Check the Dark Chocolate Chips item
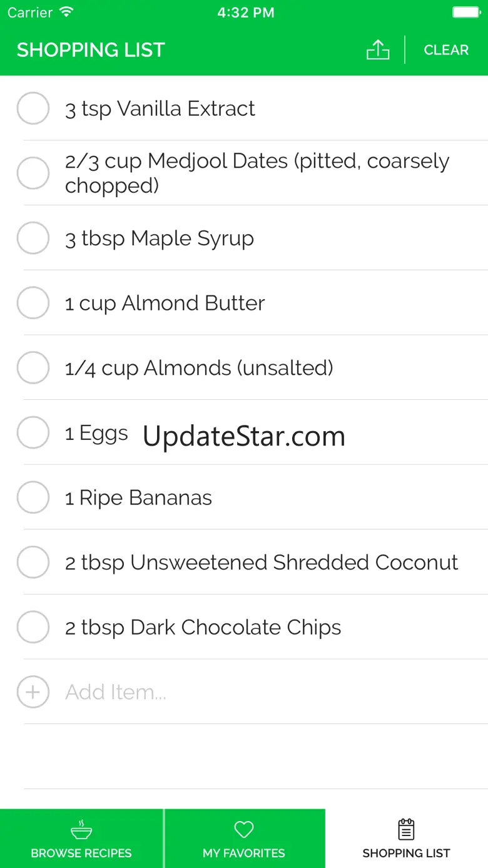The image size is (488, 868). [33, 627]
